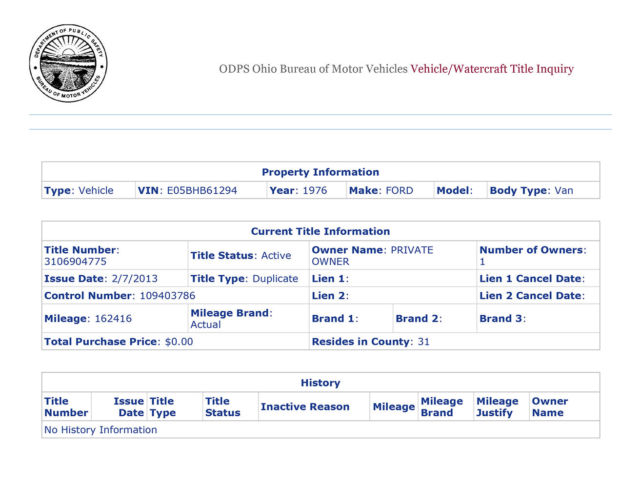The height and width of the screenshot is (488, 640).
Task: Click the No History Information row
Action: pos(100,430)
